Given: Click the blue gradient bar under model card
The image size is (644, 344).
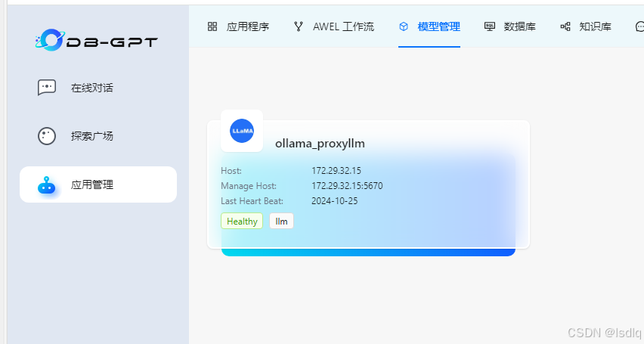Looking at the screenshot, I should coord(368,253).
